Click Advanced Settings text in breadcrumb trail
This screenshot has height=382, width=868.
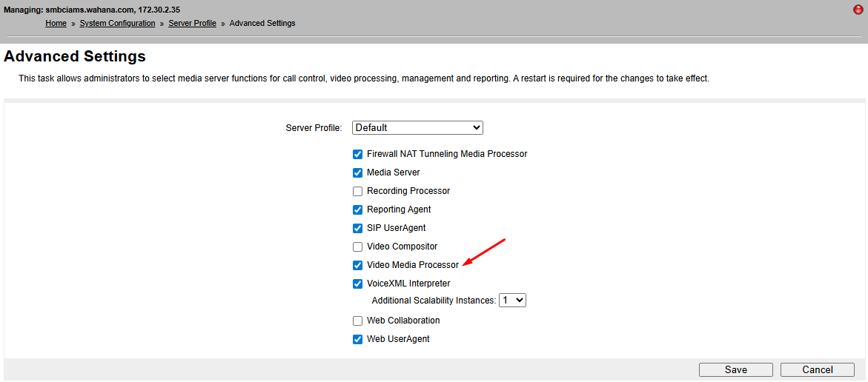[x=262, y=24]
